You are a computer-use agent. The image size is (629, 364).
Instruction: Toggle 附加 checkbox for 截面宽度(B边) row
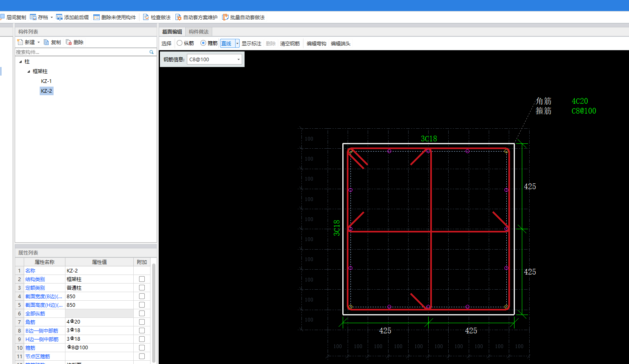coord(142,296)
